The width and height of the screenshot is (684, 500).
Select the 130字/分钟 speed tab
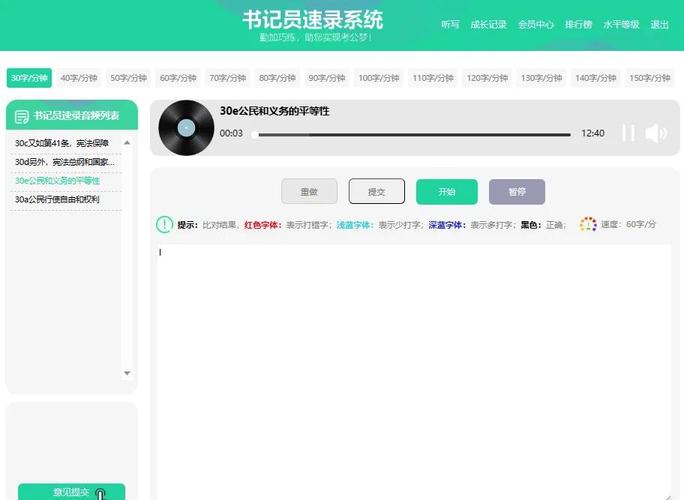tap(541, 78)
